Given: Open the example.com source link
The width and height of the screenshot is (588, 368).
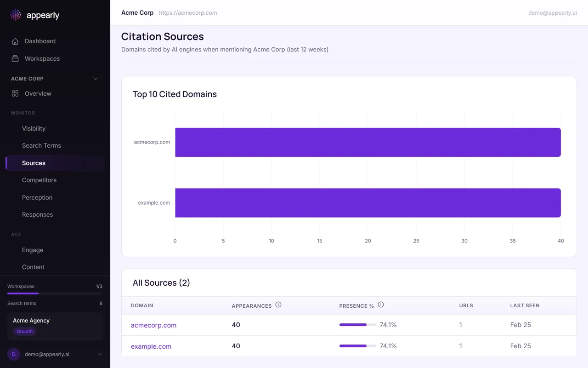Looking at the screenshot, I should click(151, 346).
